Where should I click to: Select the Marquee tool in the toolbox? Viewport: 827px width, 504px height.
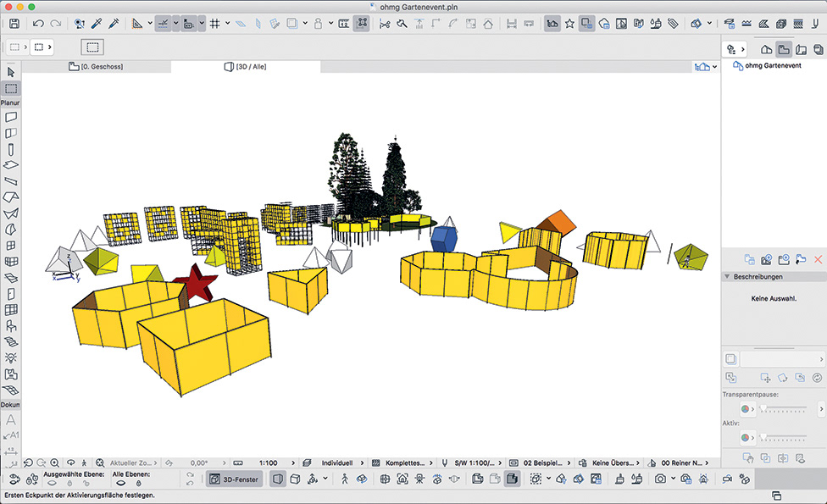pos(11,88)
